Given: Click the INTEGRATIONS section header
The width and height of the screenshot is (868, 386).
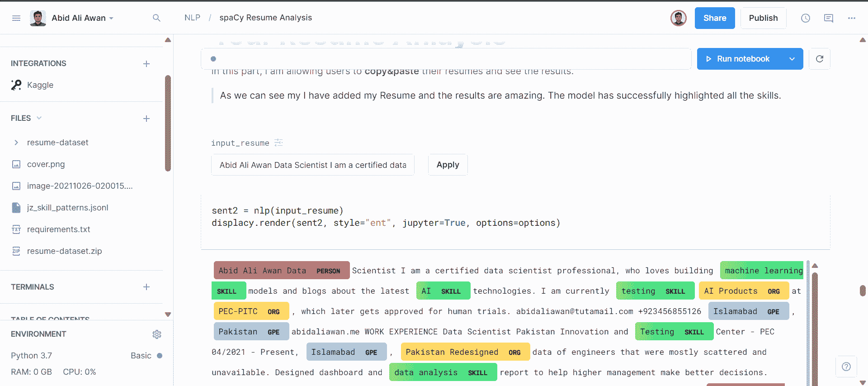Looking at the screenshot, I should (38, 63).
